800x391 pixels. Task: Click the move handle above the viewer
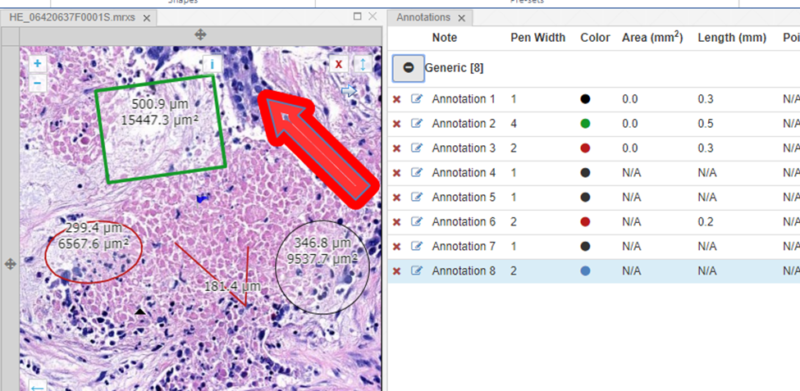201,35
